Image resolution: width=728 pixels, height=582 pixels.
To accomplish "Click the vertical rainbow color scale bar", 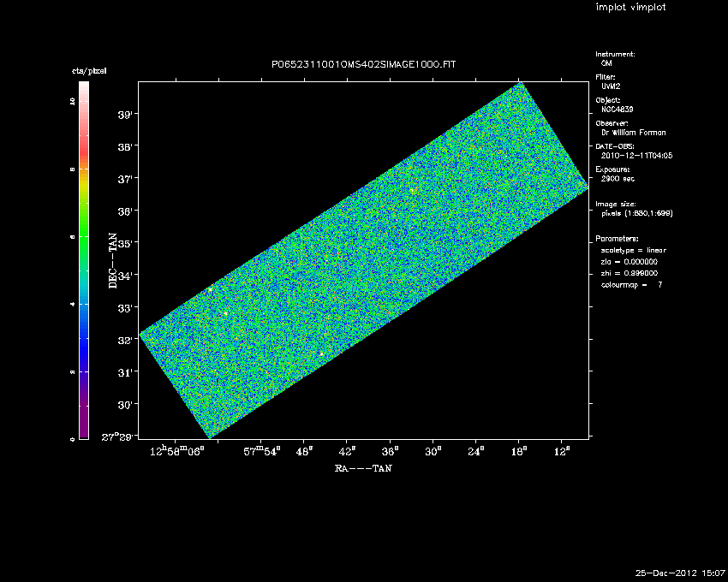I will click(x=84, y=260).
